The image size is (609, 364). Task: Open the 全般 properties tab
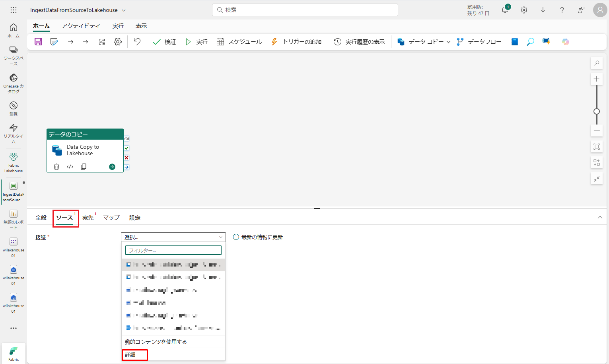(41, 218)
